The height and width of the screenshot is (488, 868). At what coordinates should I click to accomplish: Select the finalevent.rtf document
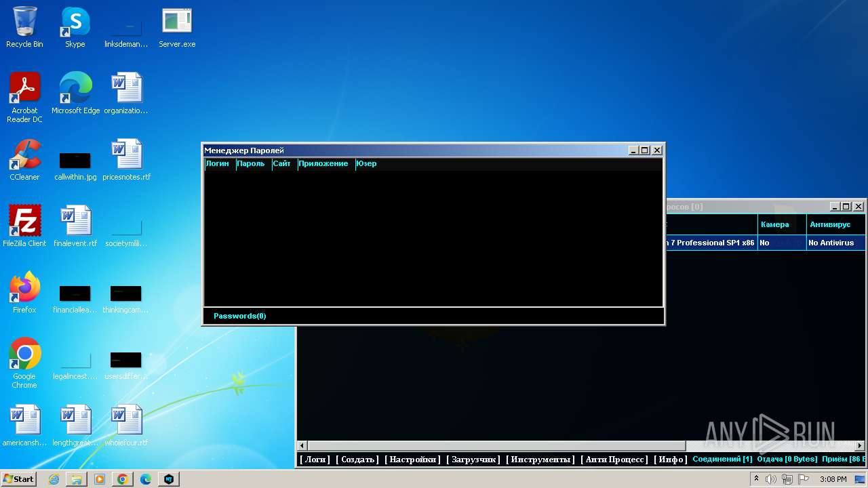[x=75, y=226]
